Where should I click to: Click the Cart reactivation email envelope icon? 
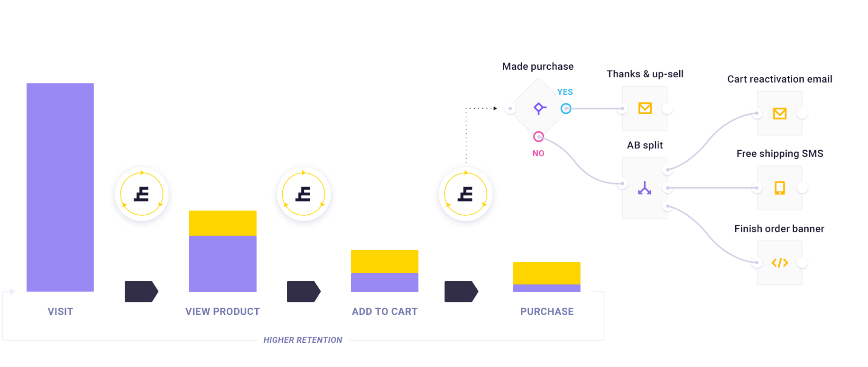click(x=780, y=113)
